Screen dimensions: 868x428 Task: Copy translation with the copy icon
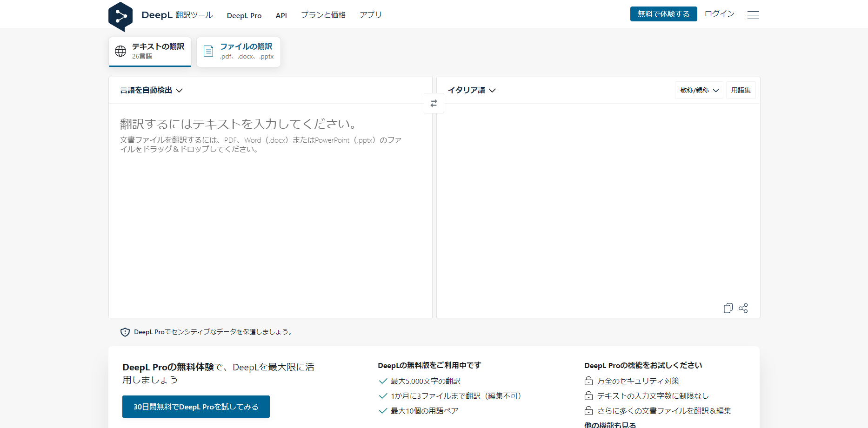point(728,308)
